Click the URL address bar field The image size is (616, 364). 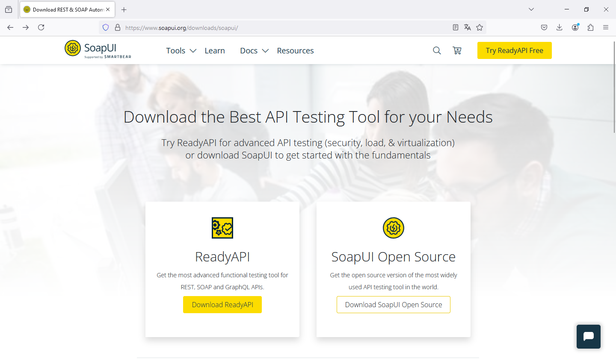pyautogui.click(x=282, y=28)
